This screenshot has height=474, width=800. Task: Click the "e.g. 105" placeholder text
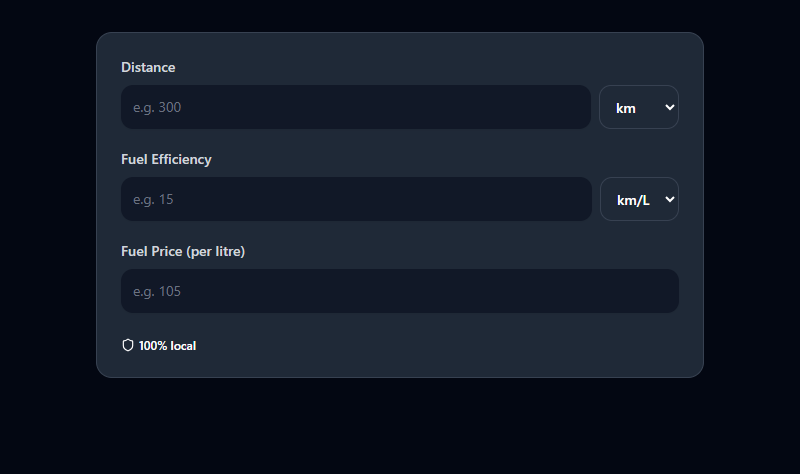157,291
